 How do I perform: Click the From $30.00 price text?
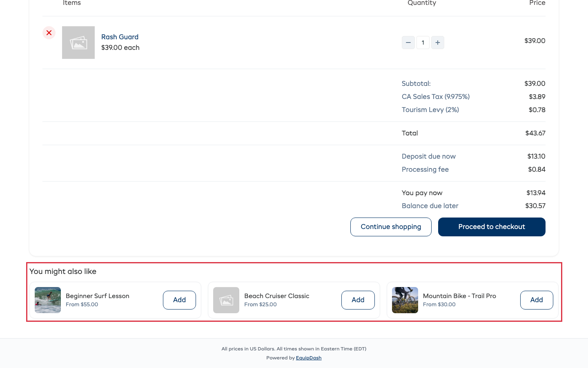click(x=439, y=305)
